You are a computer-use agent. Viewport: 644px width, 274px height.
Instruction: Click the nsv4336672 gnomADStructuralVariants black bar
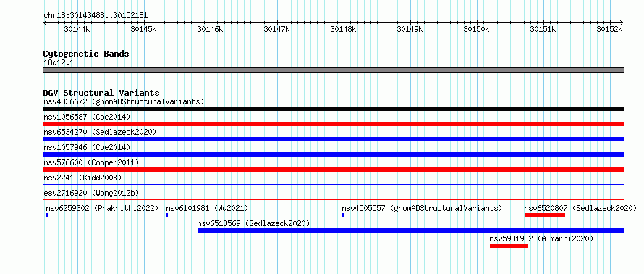[333, 109]
